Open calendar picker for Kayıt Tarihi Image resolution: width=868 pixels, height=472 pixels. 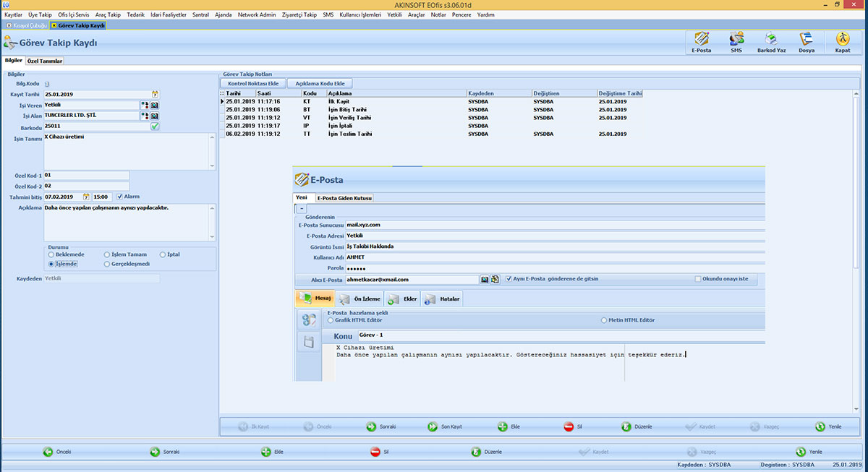[x=155, y=94]
